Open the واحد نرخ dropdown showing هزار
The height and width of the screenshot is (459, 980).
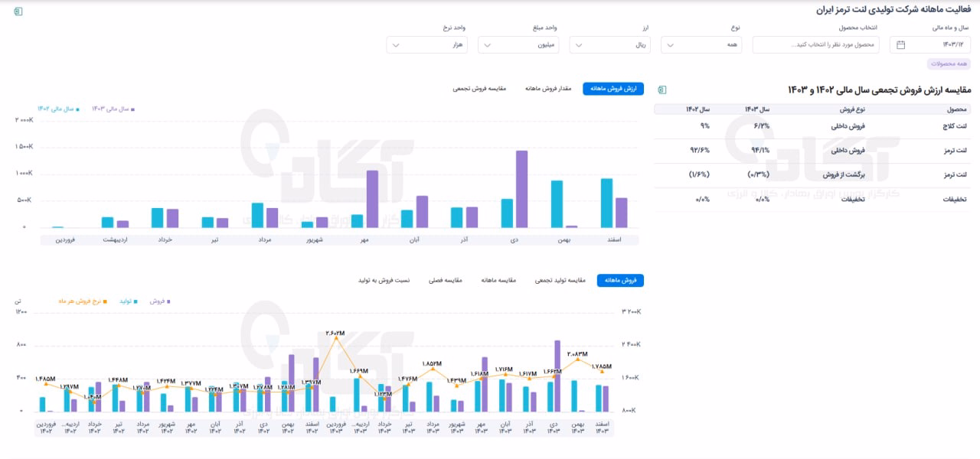pyautogui.click(x=427, y=45)
